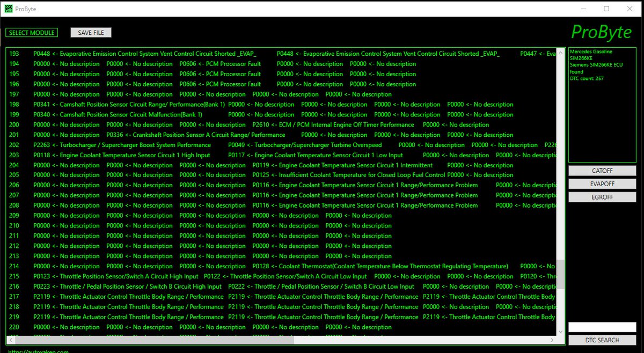The height and width of the screenshot is (353, 644).
Task: Activate the CATOFF button
Action: [602, 171]
